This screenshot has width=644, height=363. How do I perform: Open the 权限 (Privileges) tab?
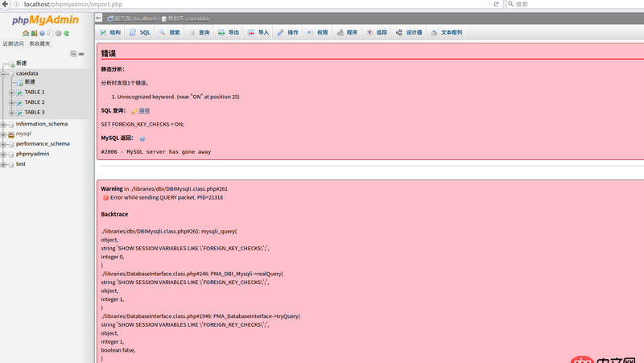[x=317, y=32]
